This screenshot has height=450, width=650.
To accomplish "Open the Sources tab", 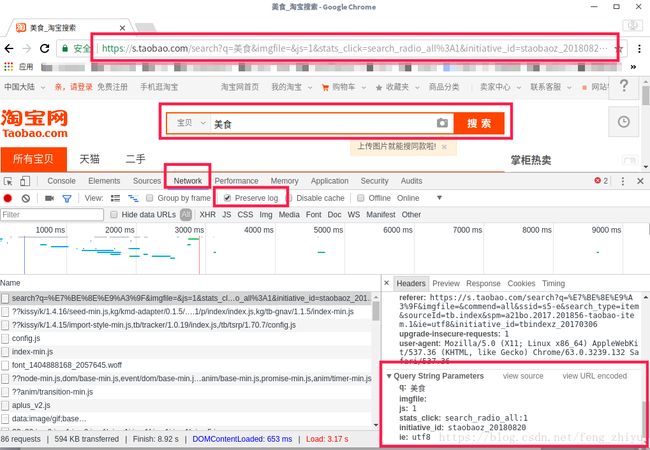I will (147, 181).
